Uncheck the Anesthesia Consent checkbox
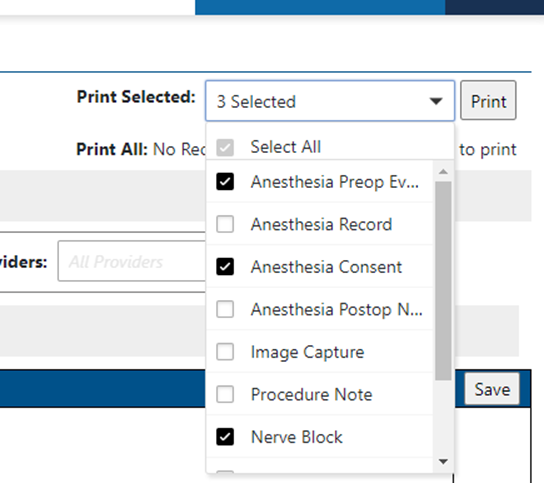This screenshot has width=544, height=483. coord(225,266)
